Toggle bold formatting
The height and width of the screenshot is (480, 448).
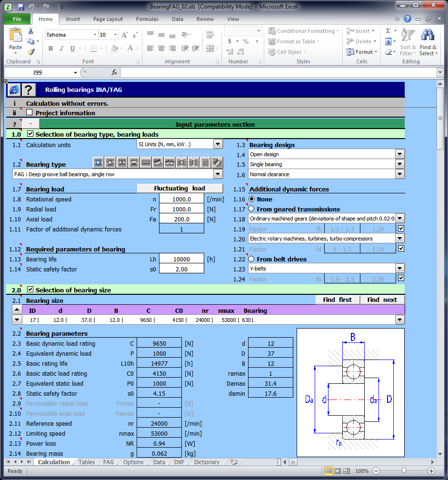coord(50,49)
